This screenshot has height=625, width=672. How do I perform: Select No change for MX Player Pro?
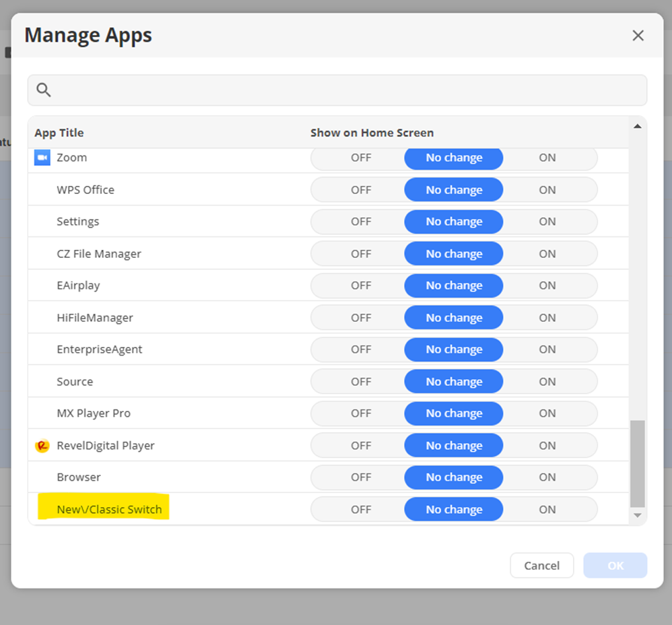point(454,414)
